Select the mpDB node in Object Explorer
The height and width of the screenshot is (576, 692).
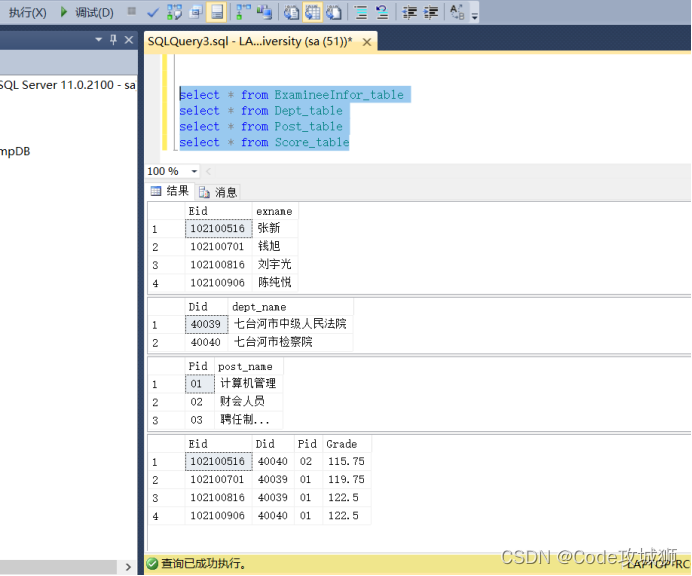pos(15,151)
